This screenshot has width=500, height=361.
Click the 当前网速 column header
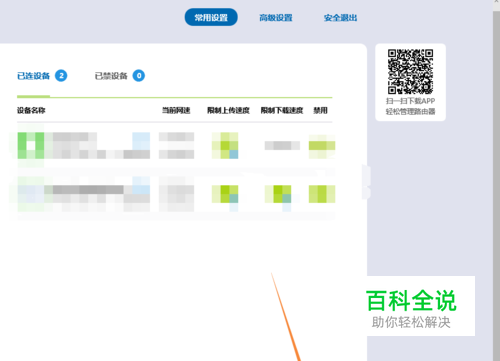176,110
